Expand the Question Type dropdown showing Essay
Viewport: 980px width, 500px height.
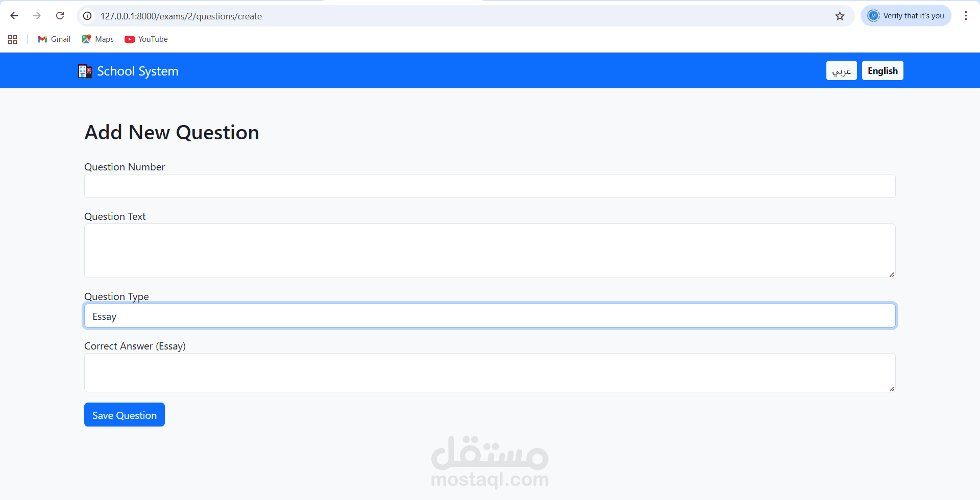click(x=490, y=316)
